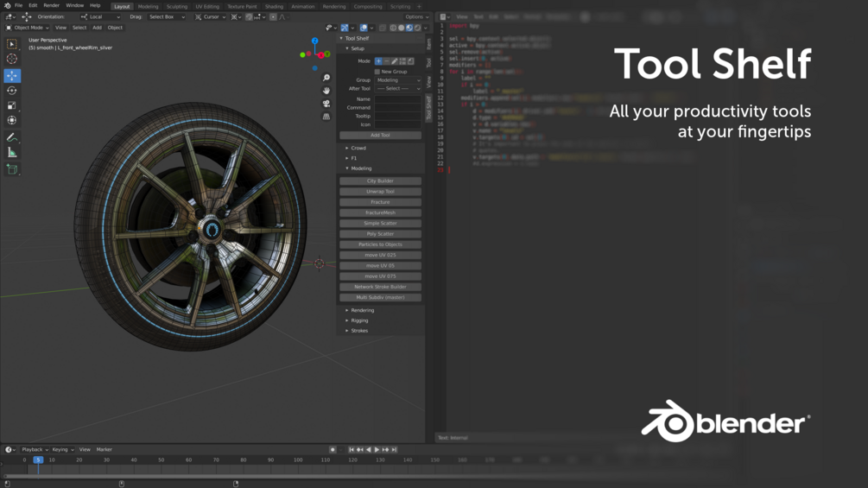Select the Add Cube tool
The width and height of the screenshot is (868, 488).
[11, 169]
